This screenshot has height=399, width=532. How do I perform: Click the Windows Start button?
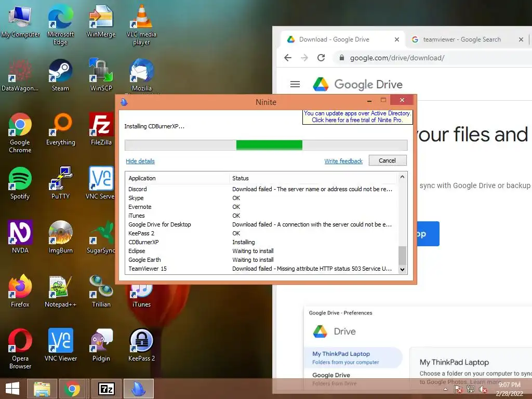tap(12, 389)
